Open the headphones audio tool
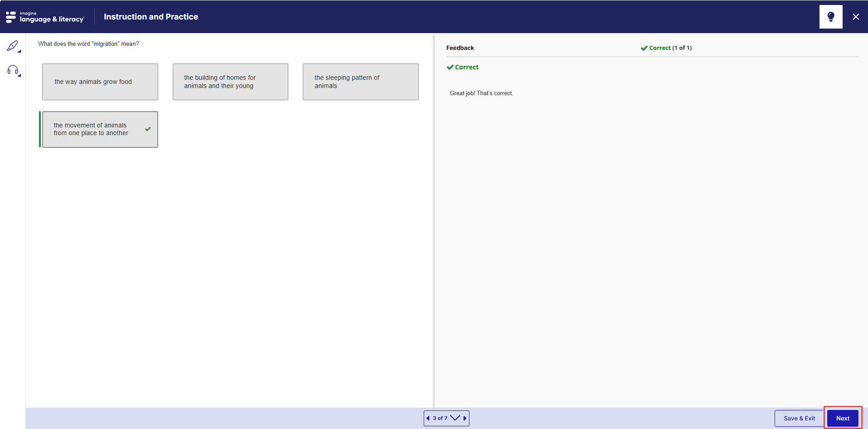 click(x=13, y=70)
